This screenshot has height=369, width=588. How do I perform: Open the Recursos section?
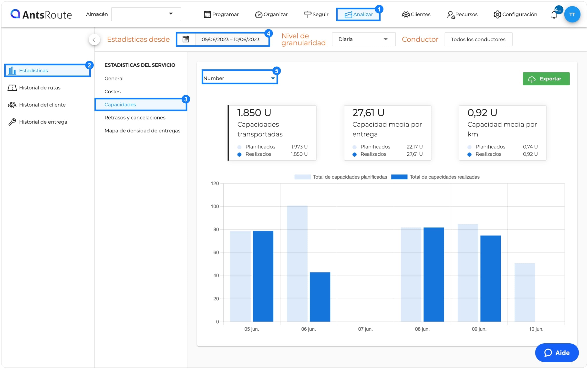(462, 14)
